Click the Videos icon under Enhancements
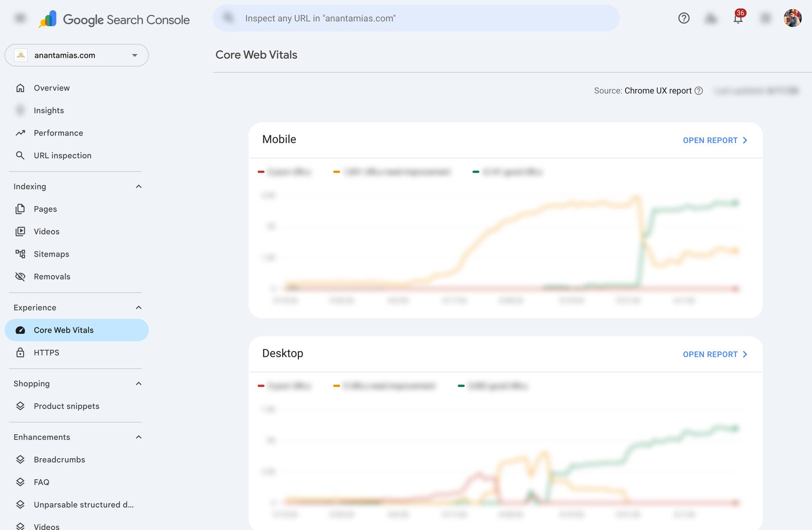Screen dimensions: 812x530 tap(20, 526)
